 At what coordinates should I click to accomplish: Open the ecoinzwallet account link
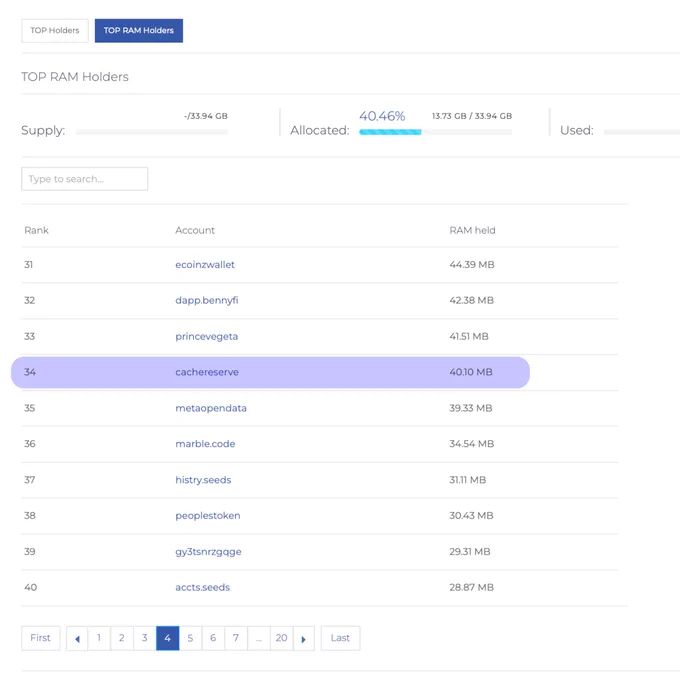point(205,265)
